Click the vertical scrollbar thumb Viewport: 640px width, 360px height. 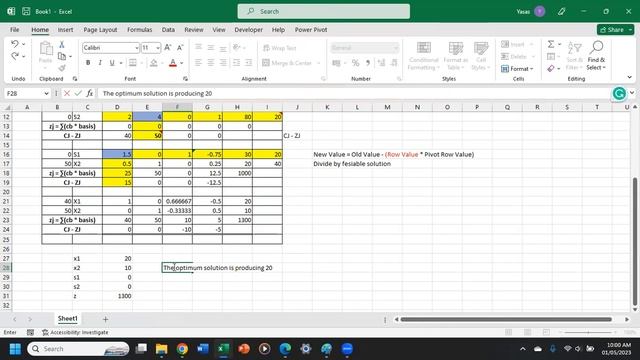point(634,242)
